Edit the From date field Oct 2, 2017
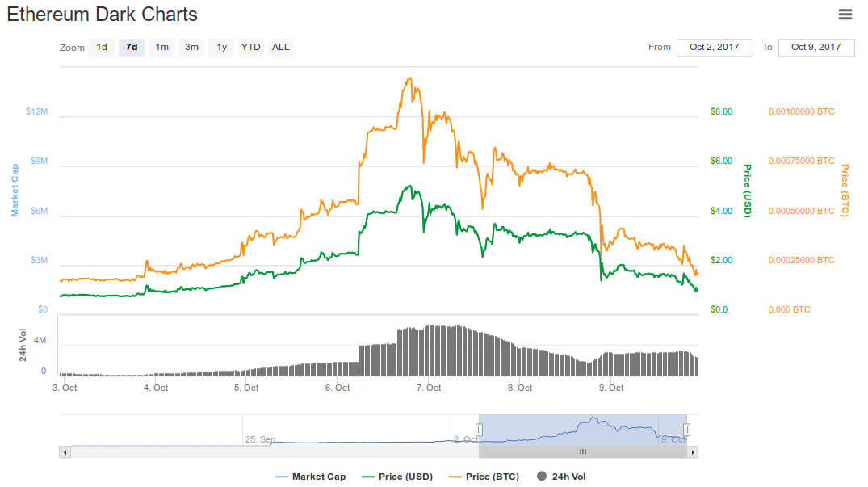 (715, 47)
